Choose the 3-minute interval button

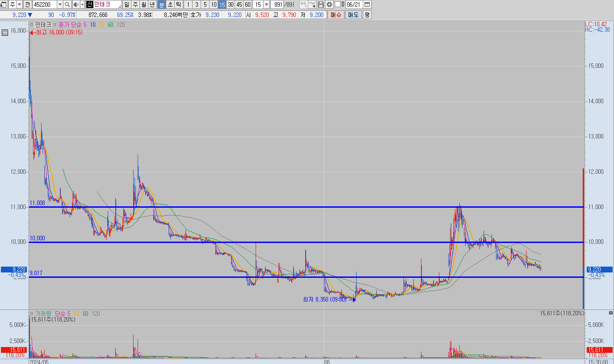click(x=197, y=4)
